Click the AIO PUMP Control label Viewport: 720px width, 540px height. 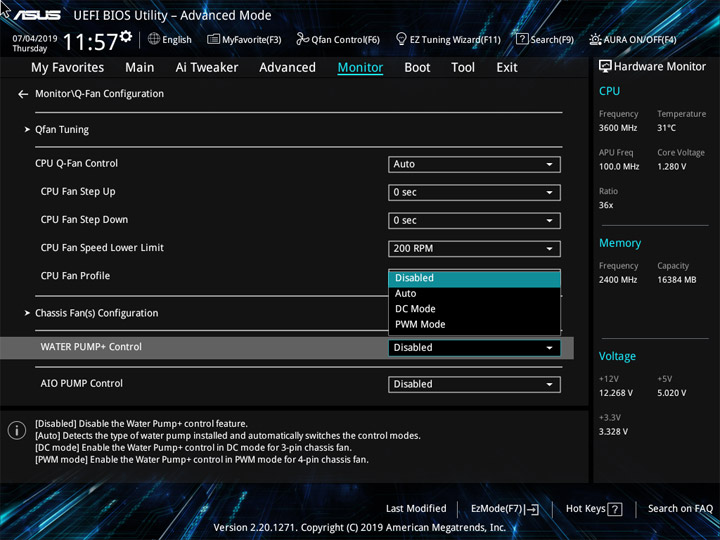[x=82, y=383]
